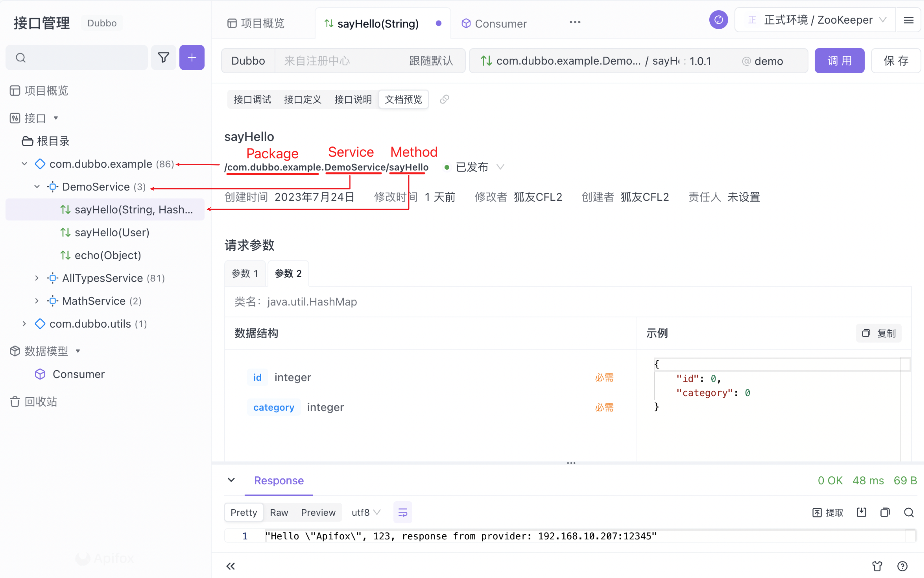Switch to the 参数 1 tab

click(x=245, y=273)
